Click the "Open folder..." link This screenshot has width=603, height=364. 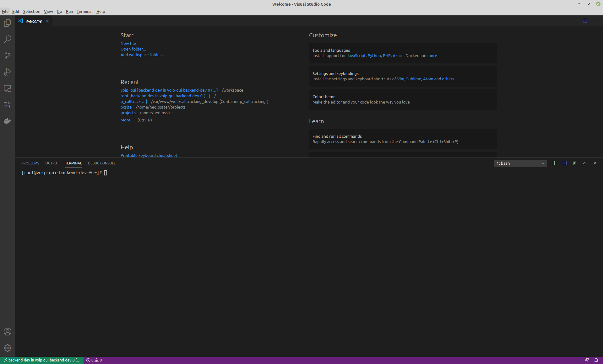coord(133,49)
